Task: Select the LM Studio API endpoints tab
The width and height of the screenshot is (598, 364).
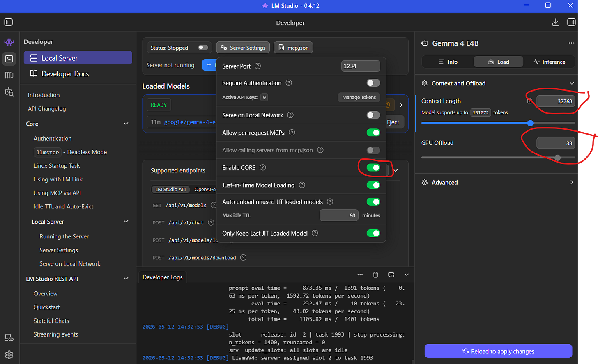Action: tap(170, 189)
